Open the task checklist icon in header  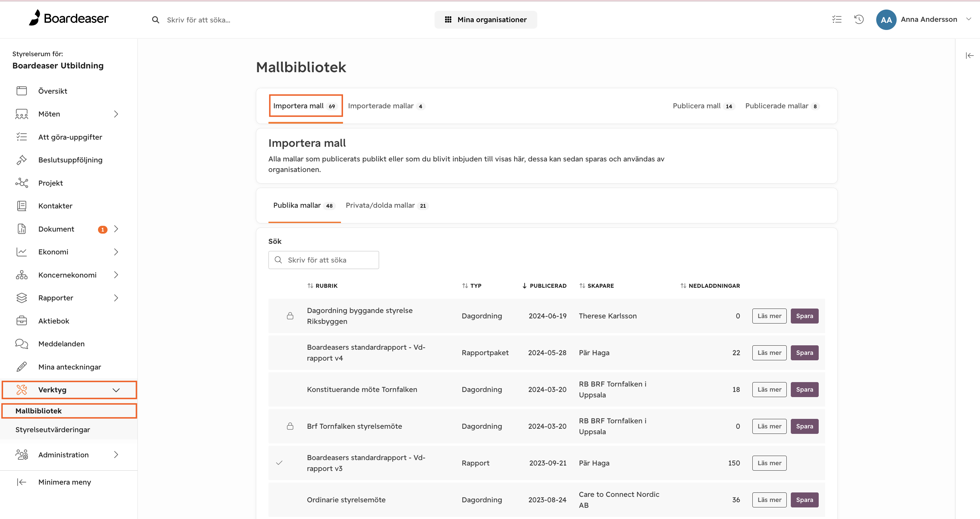(x=837, y=19)
